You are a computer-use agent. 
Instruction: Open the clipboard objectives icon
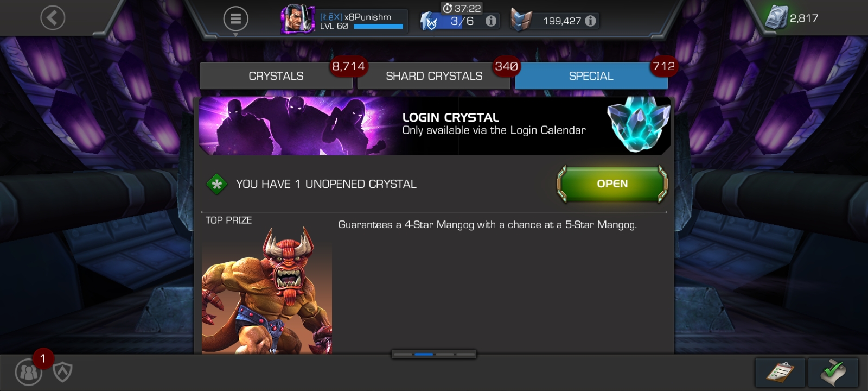[780, 373]
